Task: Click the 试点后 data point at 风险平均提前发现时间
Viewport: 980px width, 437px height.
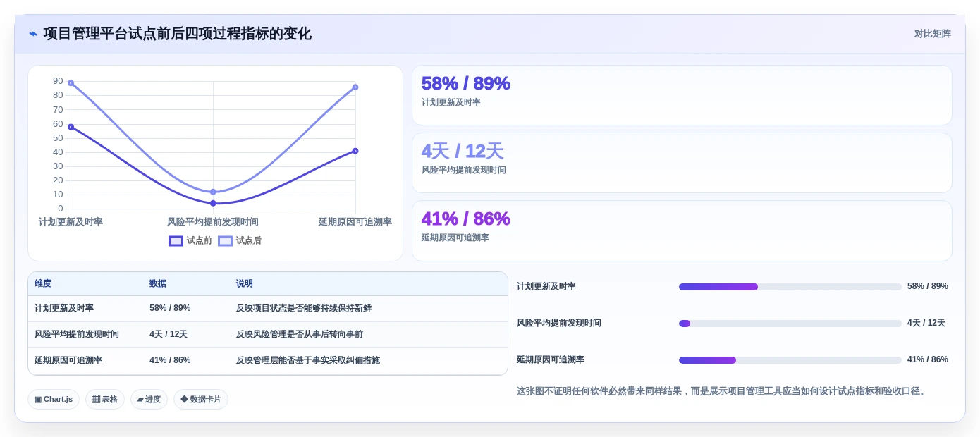Action: 213,192
